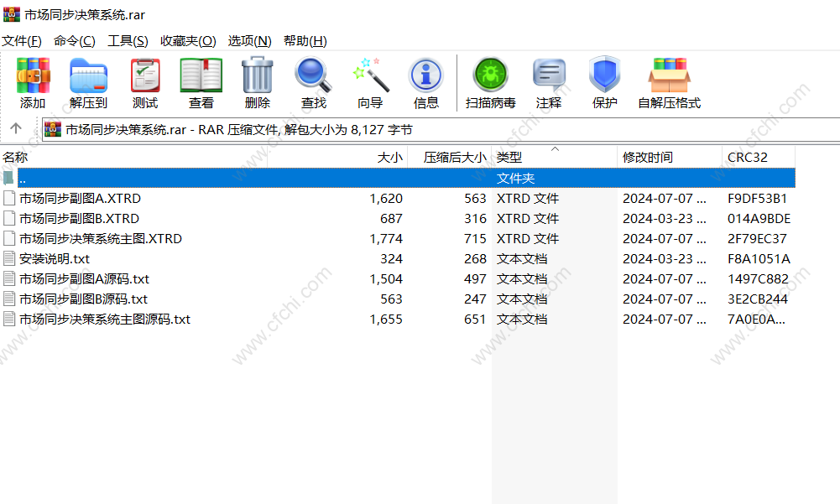Screen dimensions: 840x504
Task: Click the text file icon of 市场同步副图B源码.txt
Action: pos(9,299)
